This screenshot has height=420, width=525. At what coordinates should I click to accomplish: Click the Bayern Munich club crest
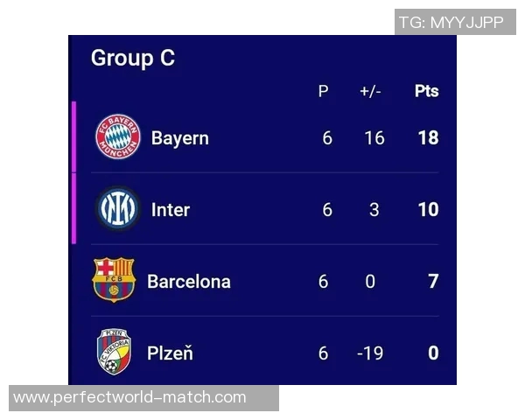click(118, 137)
